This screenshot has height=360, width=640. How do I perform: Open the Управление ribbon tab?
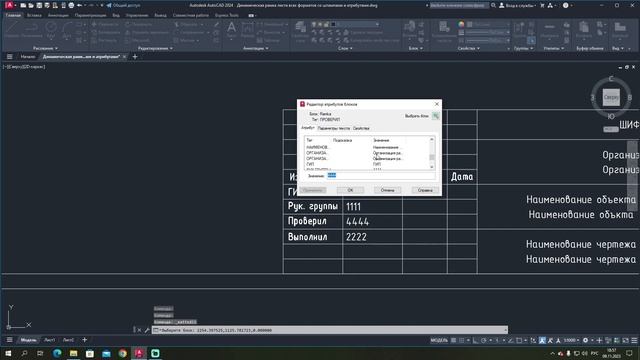[x=137, y=15]
